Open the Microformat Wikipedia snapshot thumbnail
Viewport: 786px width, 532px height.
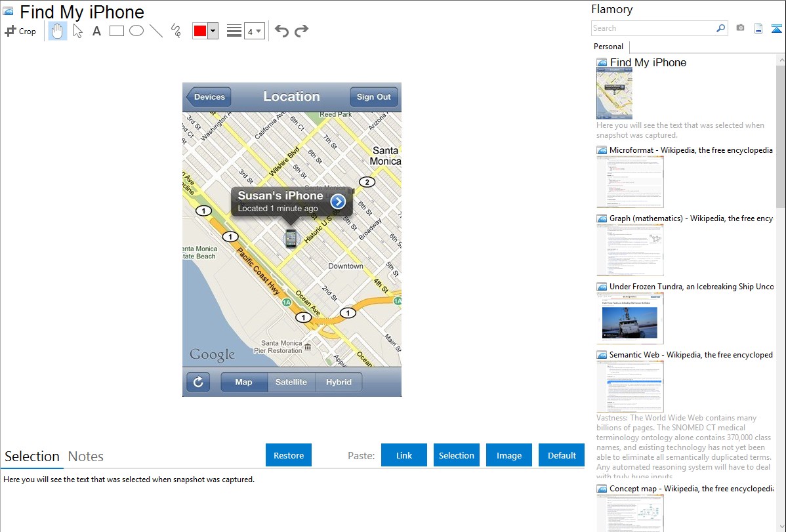[630, 182]
